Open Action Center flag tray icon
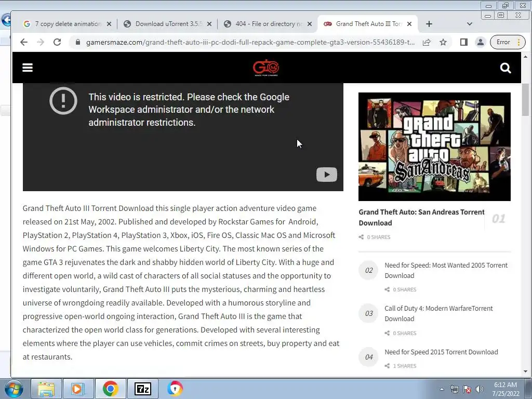Viewport: 532px width, 399px height. click(x=467, y=389)
